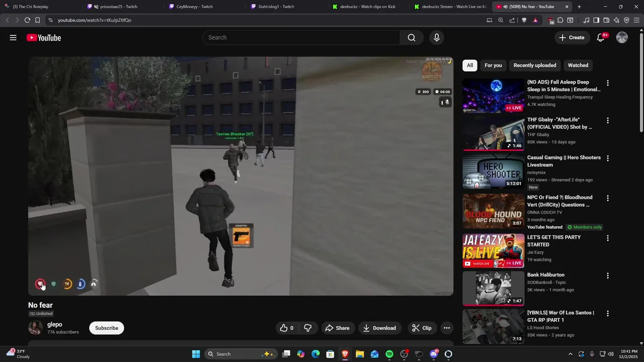644x362 pixels.
Task: Open a new browser tab
Action: click(x=579, y=7)
